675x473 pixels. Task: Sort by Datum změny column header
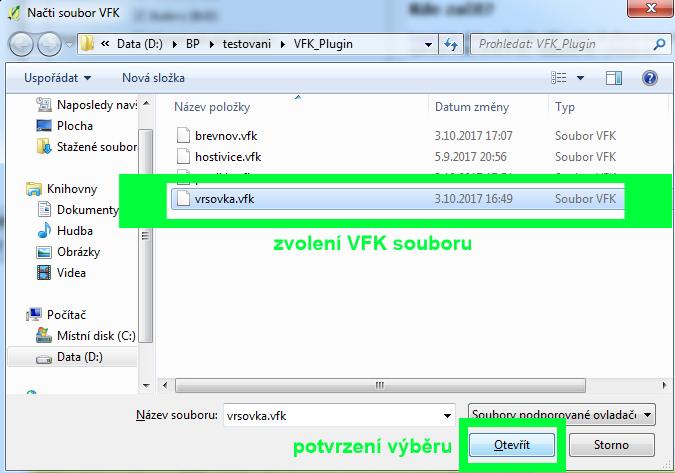[472, 107]
